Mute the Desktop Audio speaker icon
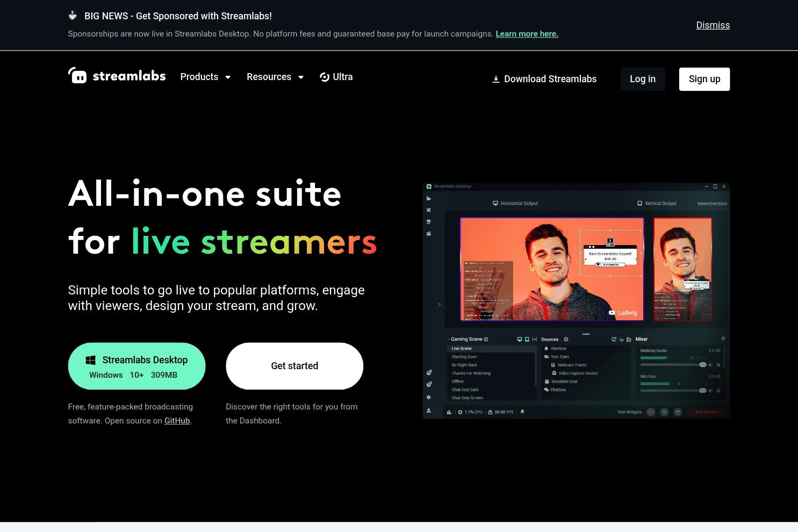Screen dimensions: 798x532 click(x=710, y=365)
